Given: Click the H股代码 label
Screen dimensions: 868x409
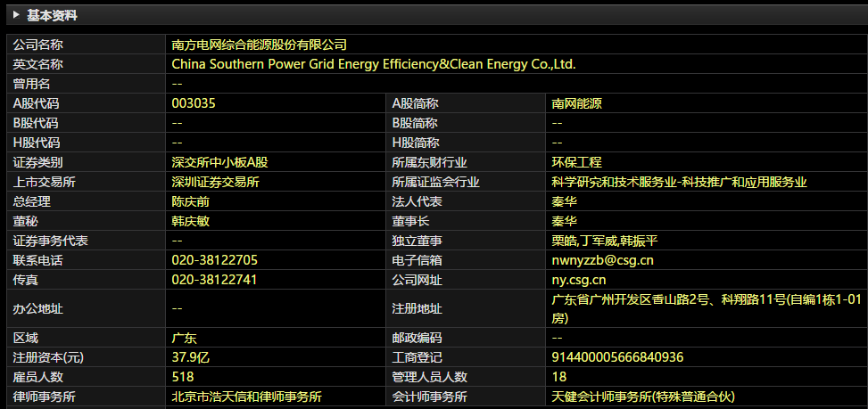Looking at the screenshot, I should coord(36,143).
